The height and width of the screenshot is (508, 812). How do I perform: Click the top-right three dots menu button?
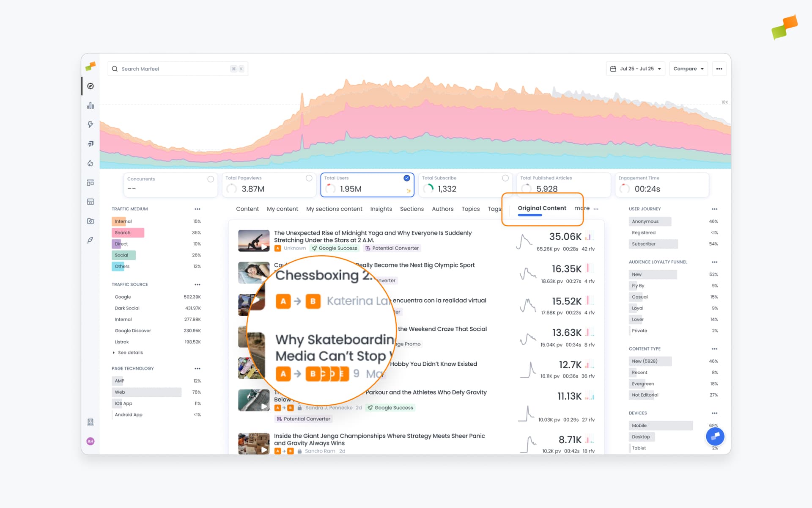pyautogui.click(x=719, y=69)
